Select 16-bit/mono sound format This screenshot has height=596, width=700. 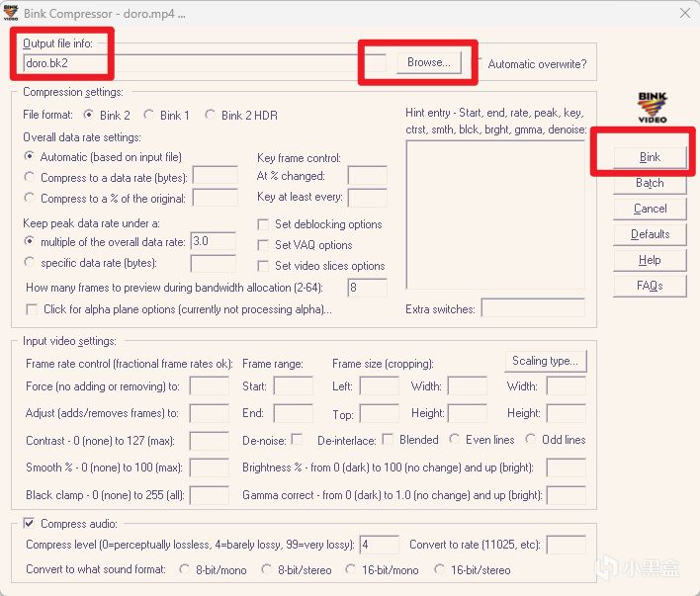pyautogui.click(x=350, y=569)
